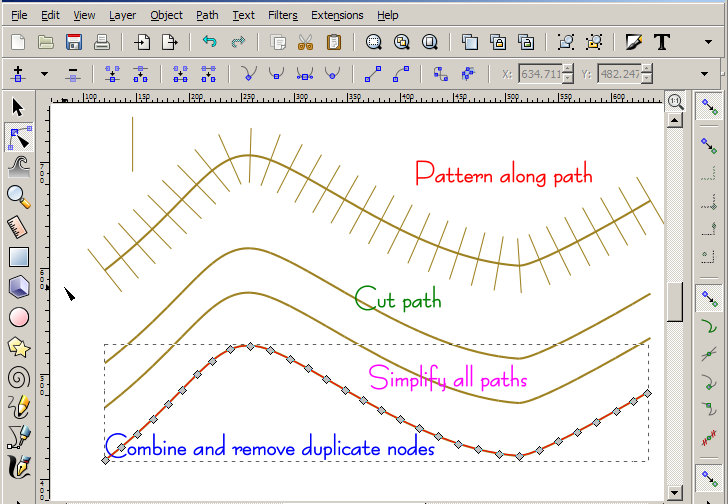Viewport: 728px width, 504px height.
Task: Pick the Rectangle drawing tool
Action: click(18, 257)
